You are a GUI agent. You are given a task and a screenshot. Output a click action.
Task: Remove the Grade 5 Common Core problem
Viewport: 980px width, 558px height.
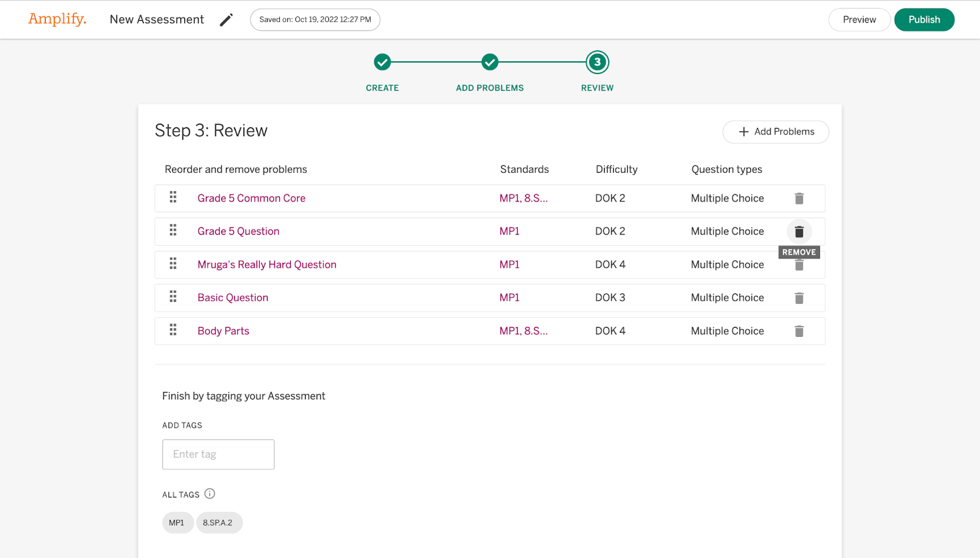[799, 198]
